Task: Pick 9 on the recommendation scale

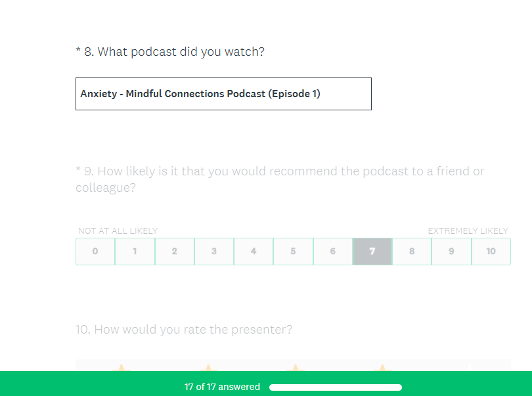Action: click(x=451, y=252)
